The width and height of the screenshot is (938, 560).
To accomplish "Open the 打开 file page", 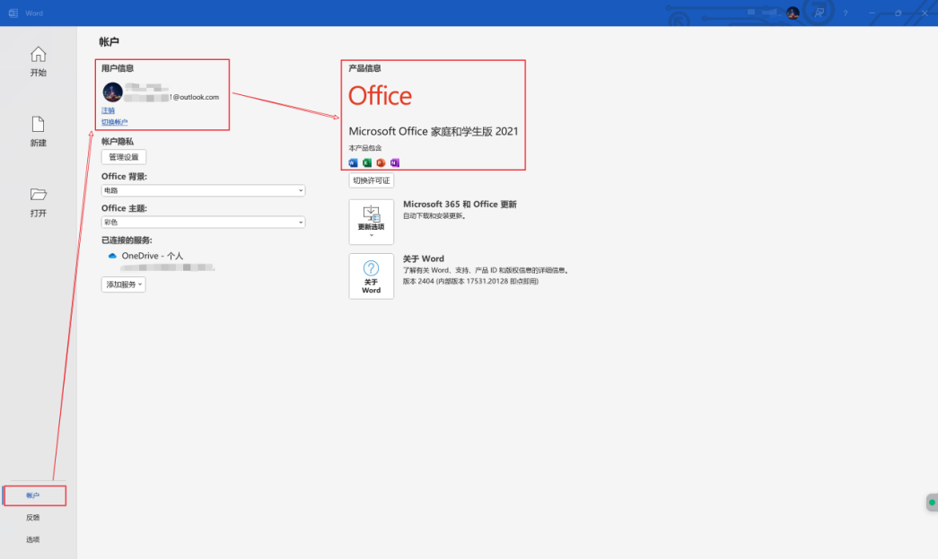I will pos(38,202).
